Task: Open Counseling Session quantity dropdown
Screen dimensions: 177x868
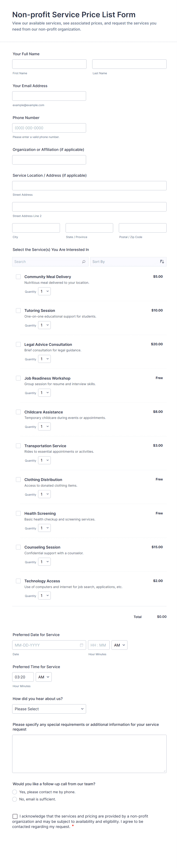Action: [x=44, y=562]
